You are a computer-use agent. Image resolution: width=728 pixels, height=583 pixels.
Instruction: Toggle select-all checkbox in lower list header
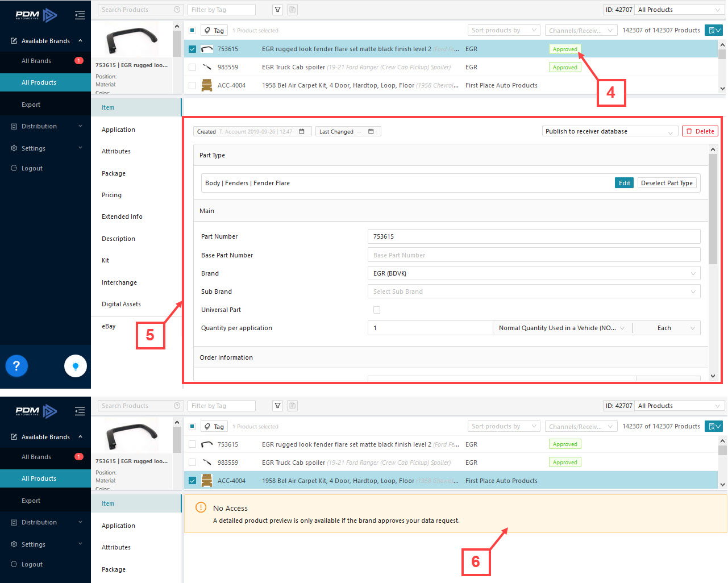pyautogui.click(x=192, y=426)
